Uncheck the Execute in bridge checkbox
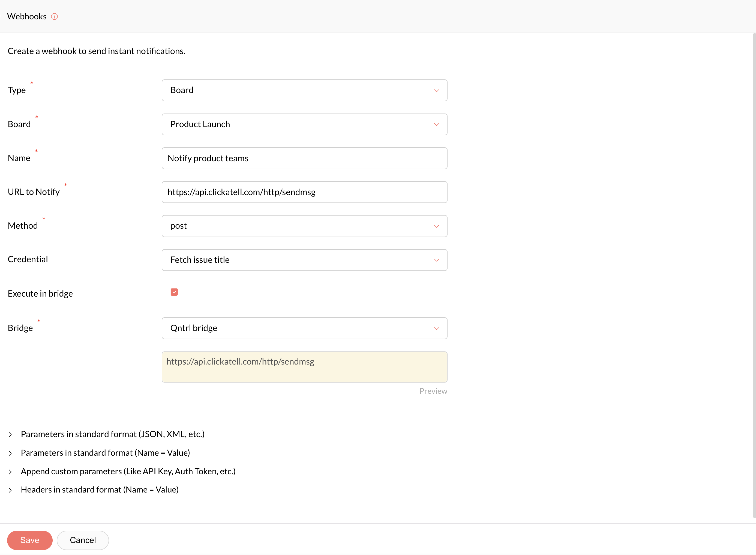 (x=174, y=292)
